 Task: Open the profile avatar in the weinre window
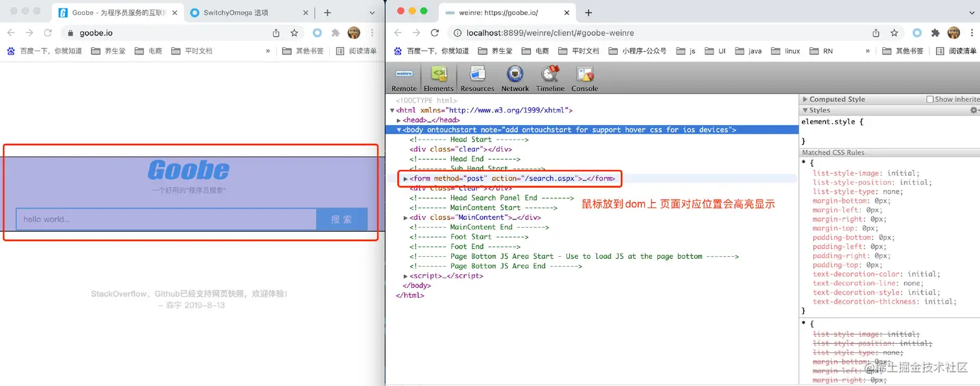pyautogui.click(x=953, y=32)
